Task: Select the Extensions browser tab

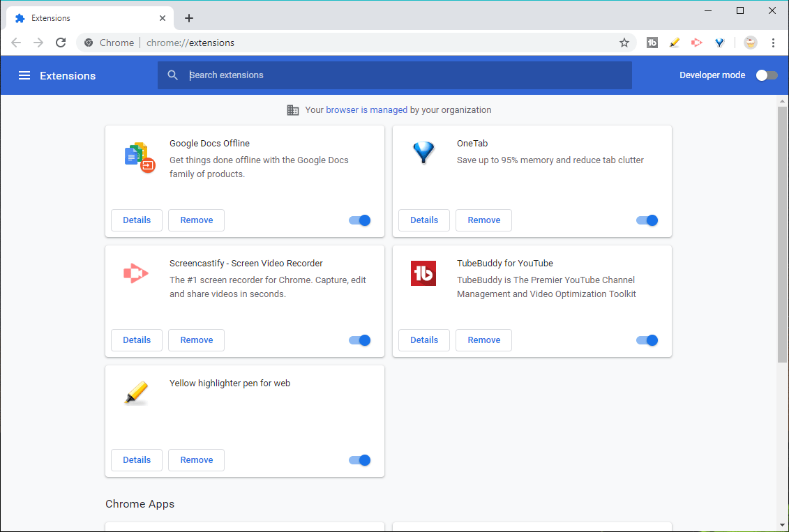Action: coord(91,18)
